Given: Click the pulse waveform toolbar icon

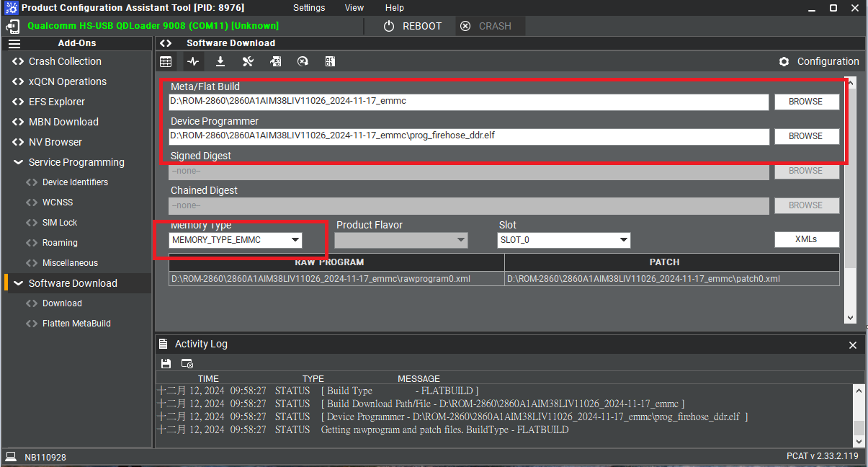Looking at the screenshot, I should pyautogui.click(x=193, y=62).
